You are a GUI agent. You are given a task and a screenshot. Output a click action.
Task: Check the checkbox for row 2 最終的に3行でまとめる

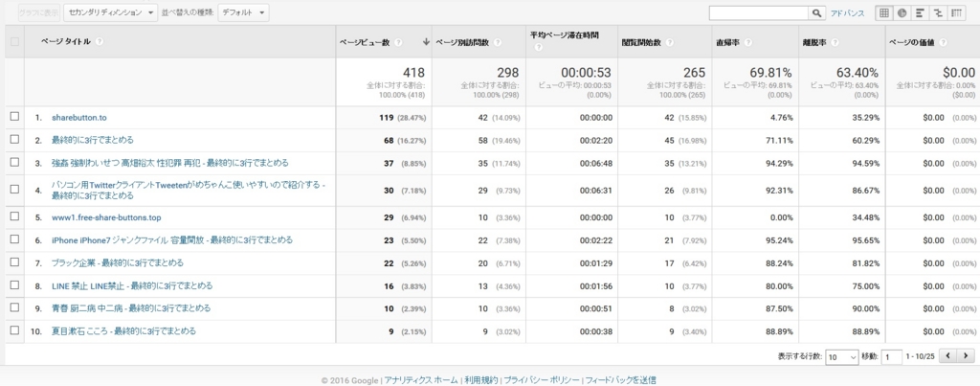14,140
